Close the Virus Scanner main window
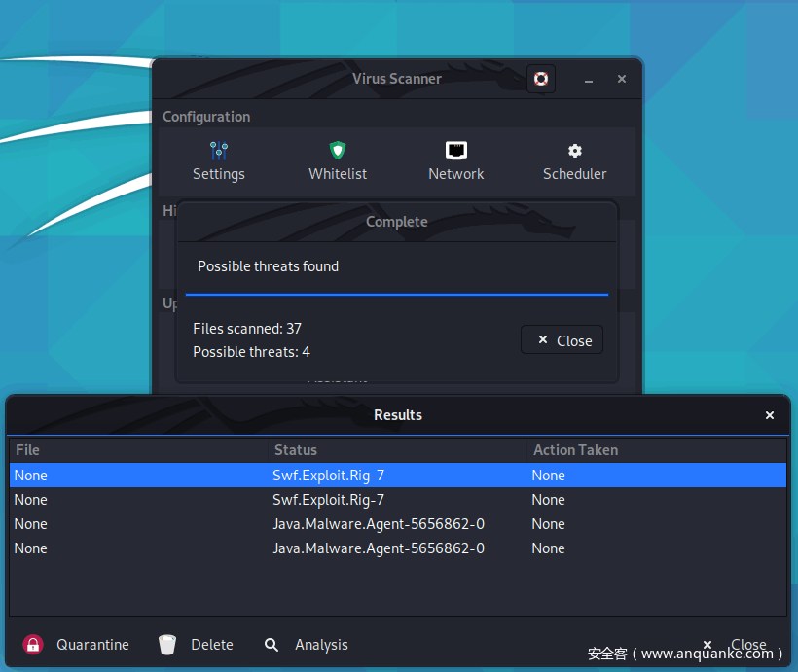Viewport: 798px width, 672px height. point(622,79)
